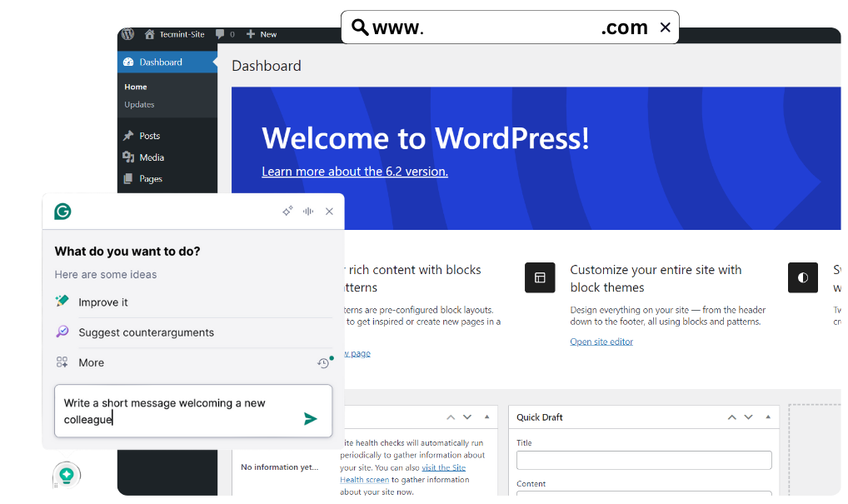Viewport: 848px width, 504px height.
Task: Open Tecmint-Site home icon in admin bar
Action: point(149,34)
